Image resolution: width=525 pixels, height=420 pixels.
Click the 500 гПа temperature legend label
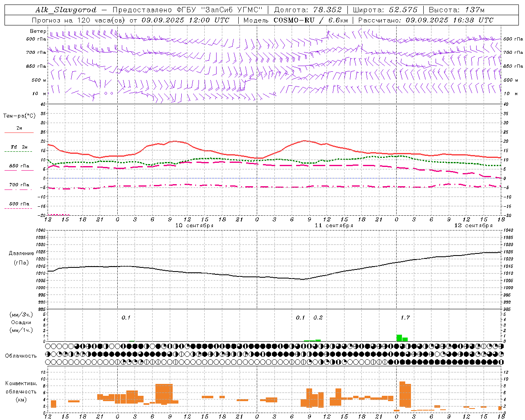tap(19, 204)
